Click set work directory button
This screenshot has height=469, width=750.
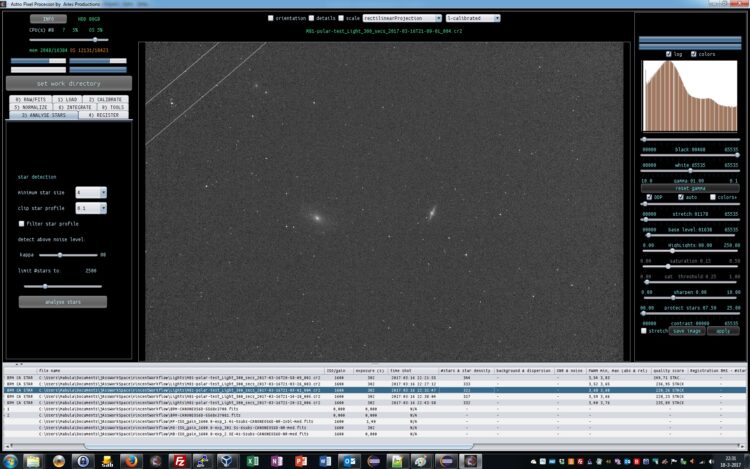[x=69, y=84]
